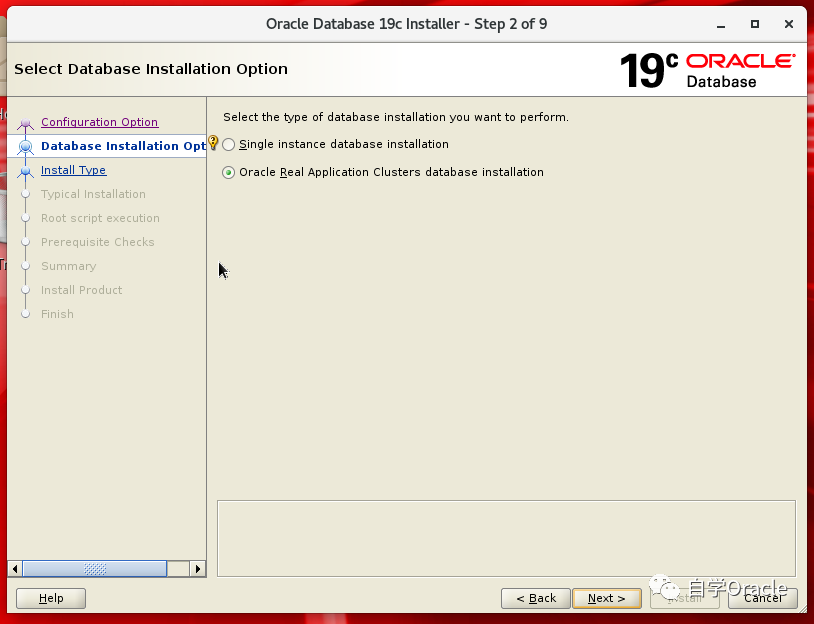Close the Oracle installer window
The height and width of the screenshot is (624, 814).
pos(789,24)
